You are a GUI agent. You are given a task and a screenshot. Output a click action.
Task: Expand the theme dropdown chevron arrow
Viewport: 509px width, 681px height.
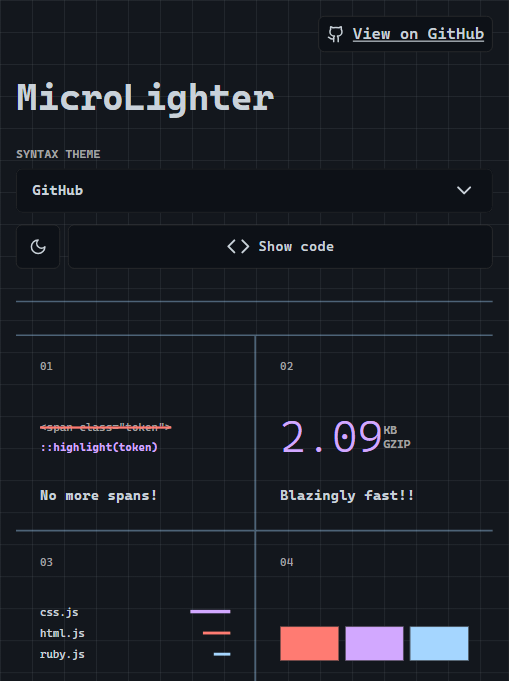(x=464, y=190)
